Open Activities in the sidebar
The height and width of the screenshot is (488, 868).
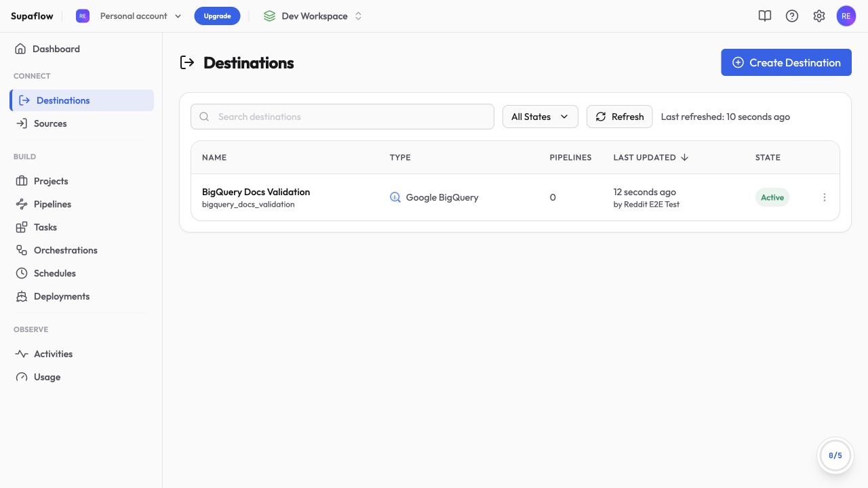[82, 354]
